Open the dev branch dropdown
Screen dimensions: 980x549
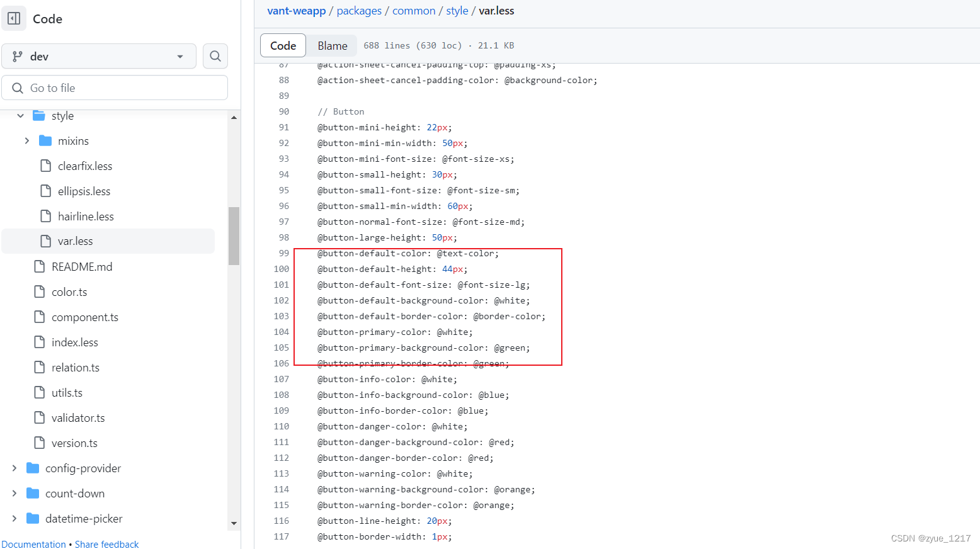[x=99, y=56]
